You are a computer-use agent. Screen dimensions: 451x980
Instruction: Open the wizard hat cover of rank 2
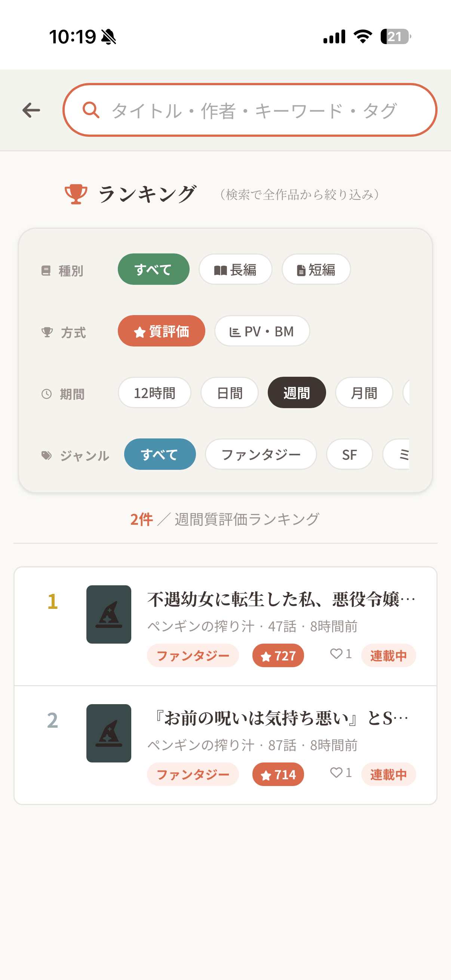[108, 733]
